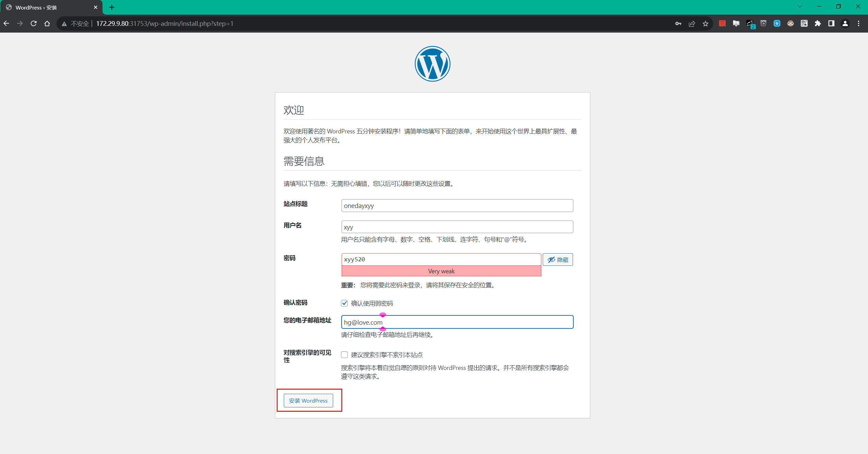The width and height of the screenshot is (868, 454).
Task: Click the 隐藏 password button
Action: (558, 260)
